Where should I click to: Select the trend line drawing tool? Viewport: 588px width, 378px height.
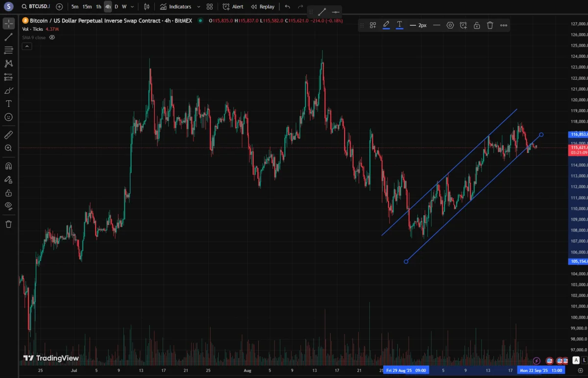coord(8,37)
